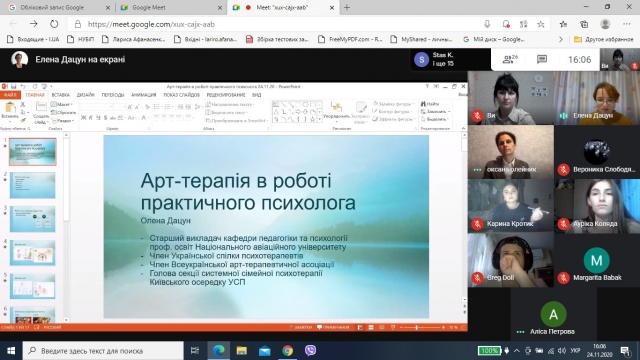The height and width of the screenshot is (360, 640).
Task: Click the PowerPoint Save icon
Action: tap(13, 87)
